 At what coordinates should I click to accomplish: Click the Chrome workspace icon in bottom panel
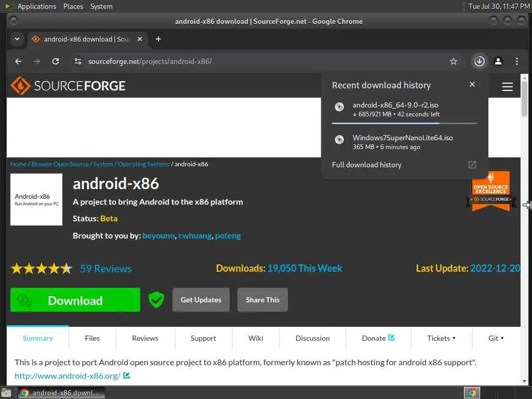click(472, 393)
